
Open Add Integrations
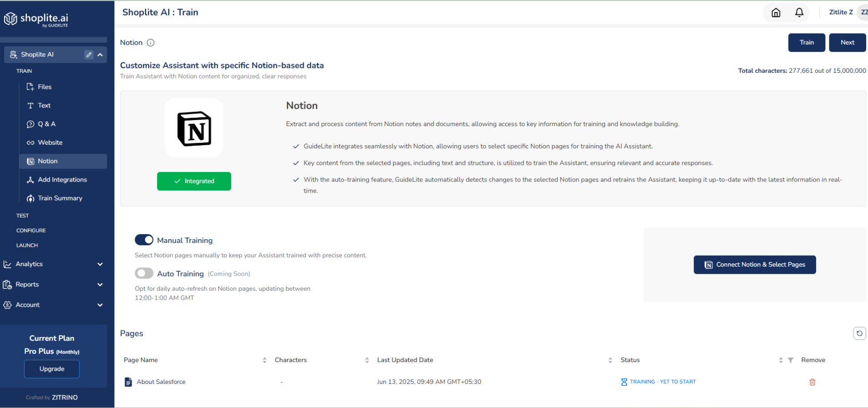point(63,180)
